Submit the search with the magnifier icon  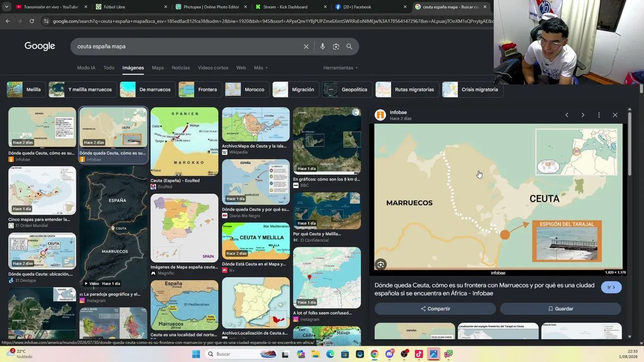pos(349,46)
